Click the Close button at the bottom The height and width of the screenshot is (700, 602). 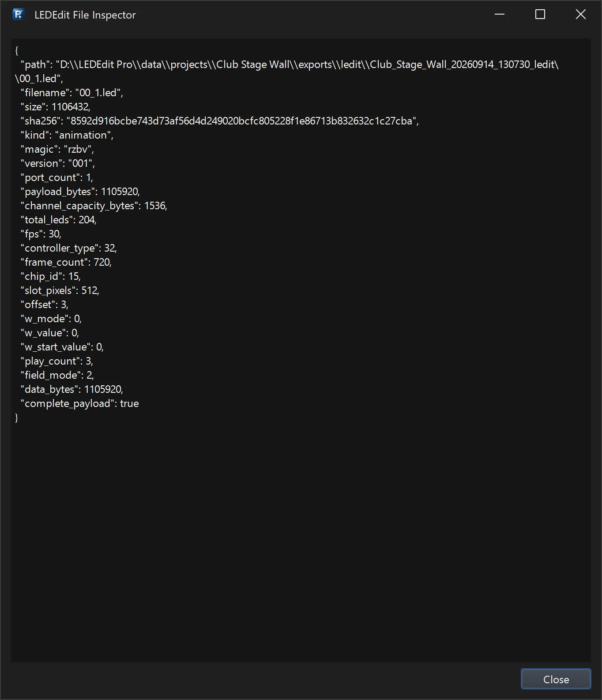click(x=556, y=679)
